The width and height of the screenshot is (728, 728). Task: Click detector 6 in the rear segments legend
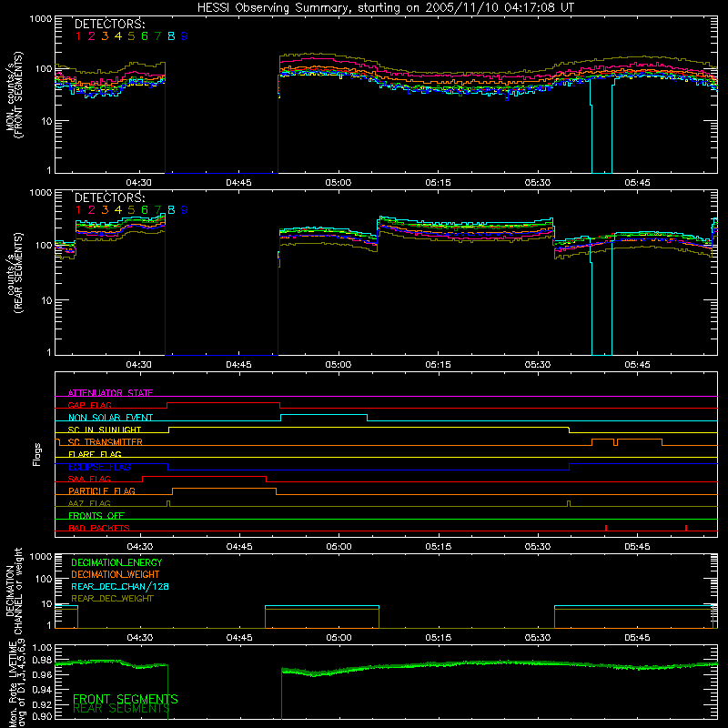[145, 210]
